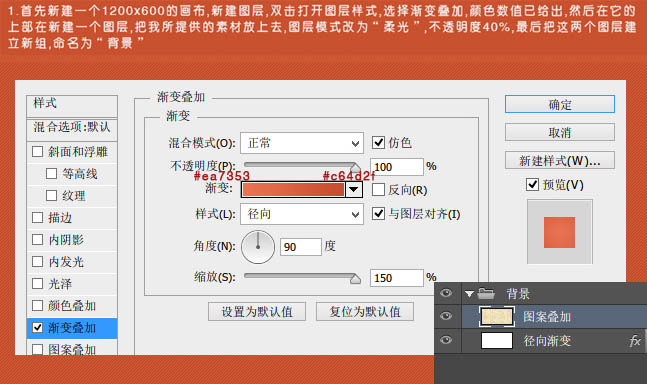Enable the 纹理 checkbox
This screenshot has width=647, height=384.
(52, 196)
